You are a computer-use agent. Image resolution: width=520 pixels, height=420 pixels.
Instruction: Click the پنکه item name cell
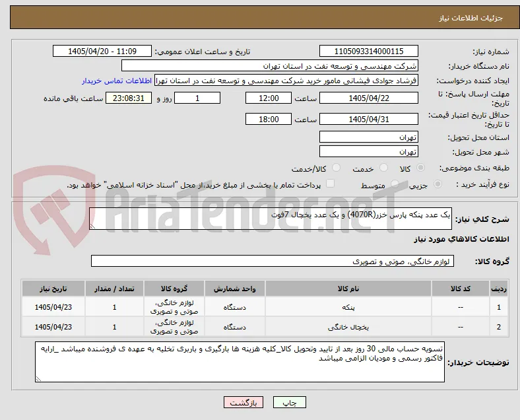[348, 307]
